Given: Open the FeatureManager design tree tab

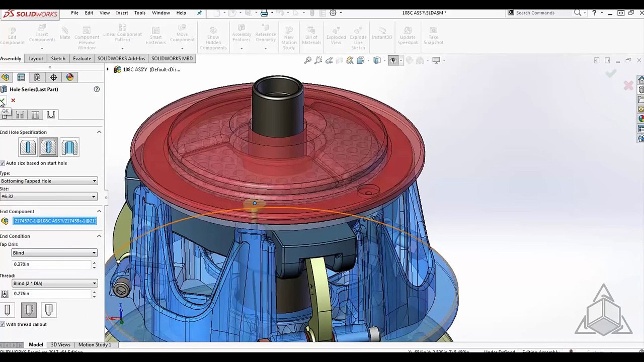Looking at the screenshot, I should tap(5, 77).
